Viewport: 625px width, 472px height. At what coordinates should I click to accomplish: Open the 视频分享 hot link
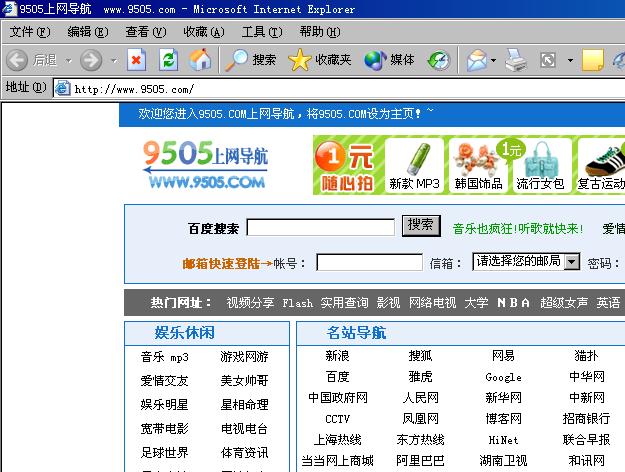click(x=250, y=303)
